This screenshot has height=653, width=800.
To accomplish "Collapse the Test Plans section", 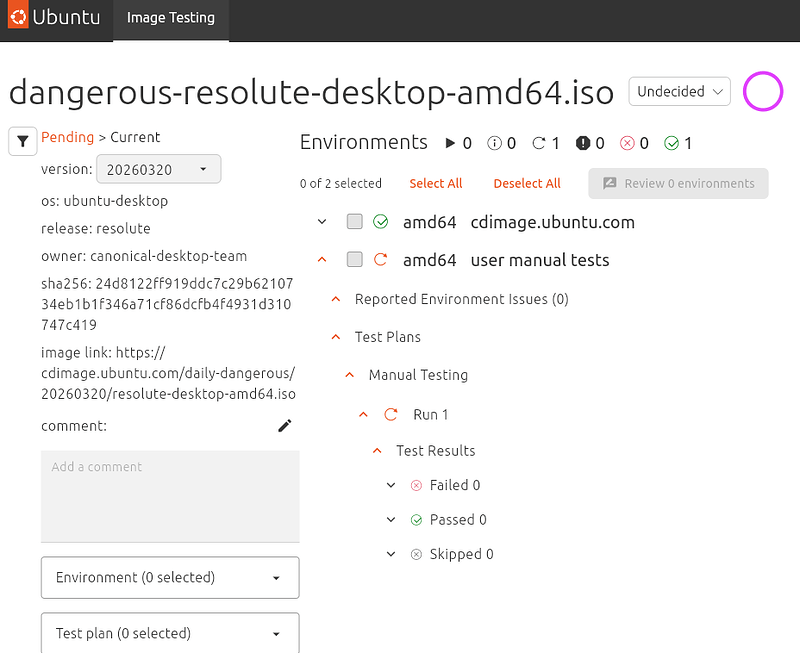I will 336,337.
